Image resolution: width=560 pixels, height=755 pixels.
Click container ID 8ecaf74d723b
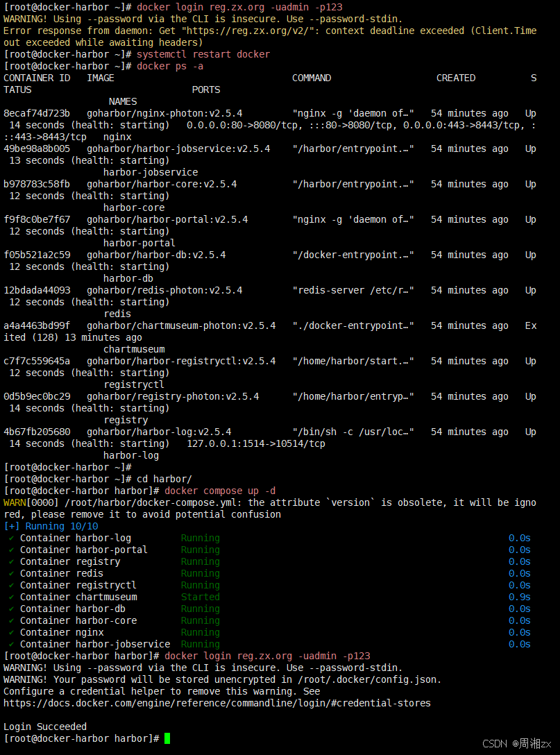pos(37,113)
